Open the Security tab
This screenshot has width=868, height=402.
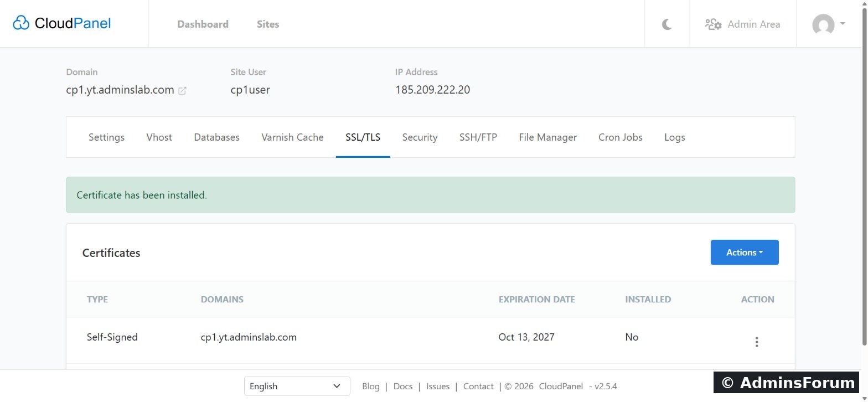coord(420,137)
